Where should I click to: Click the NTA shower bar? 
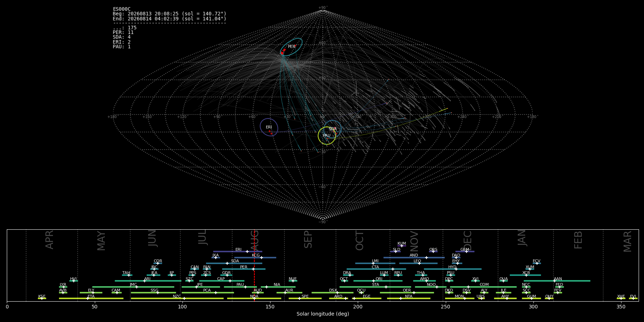coord(409,298)
